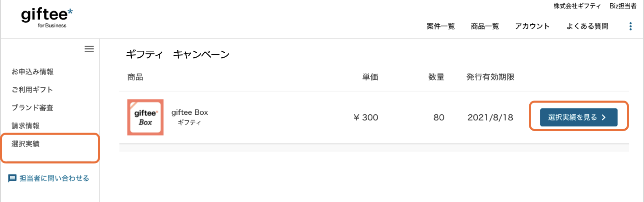Open ブランド審査 in the sidebar
The height and width of the screenshot is (202, 644).
(33, 108)
